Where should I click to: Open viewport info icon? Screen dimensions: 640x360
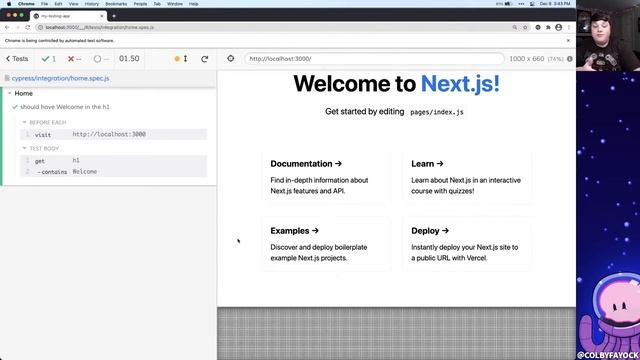coord(570,59)
